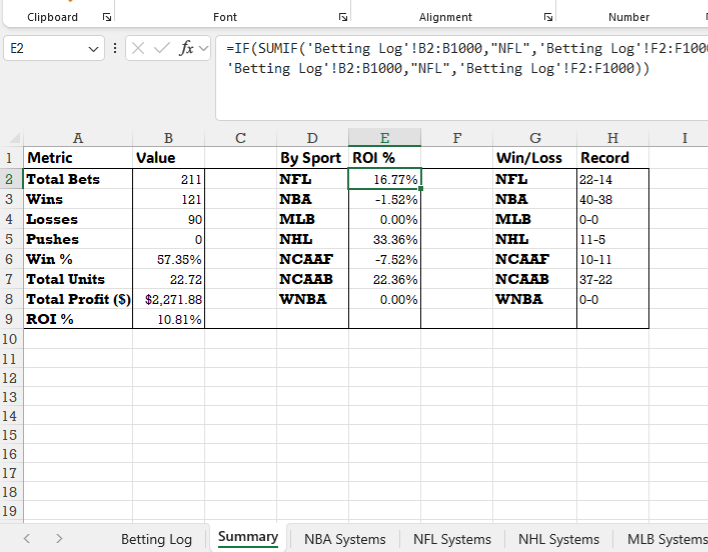
Task: Click the formula bar options dots
Action: (115, 48)
